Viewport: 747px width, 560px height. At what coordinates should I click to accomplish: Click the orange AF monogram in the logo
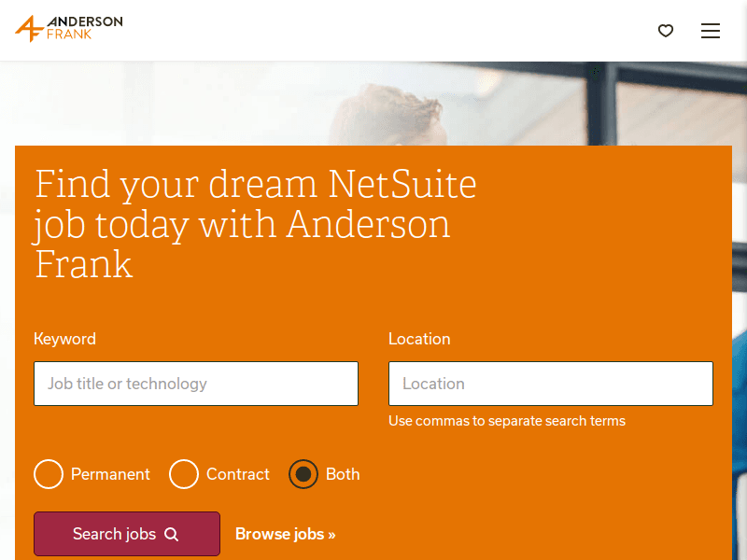click(x=29, y=29)
